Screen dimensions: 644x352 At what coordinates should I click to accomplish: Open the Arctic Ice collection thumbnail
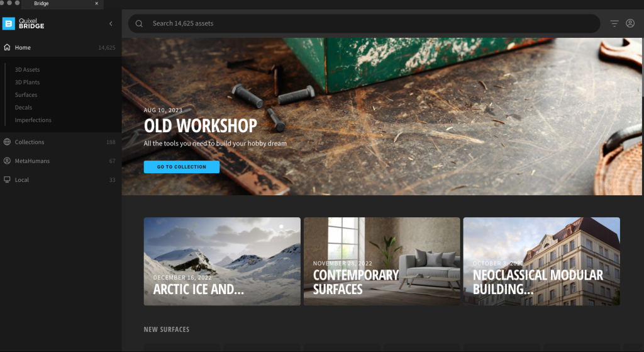(222, 261)
